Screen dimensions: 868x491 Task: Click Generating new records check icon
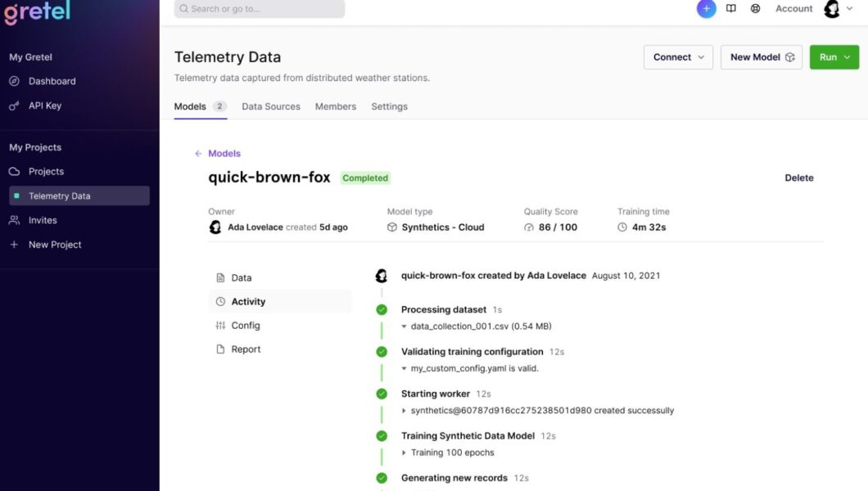[x=382, y=478]
